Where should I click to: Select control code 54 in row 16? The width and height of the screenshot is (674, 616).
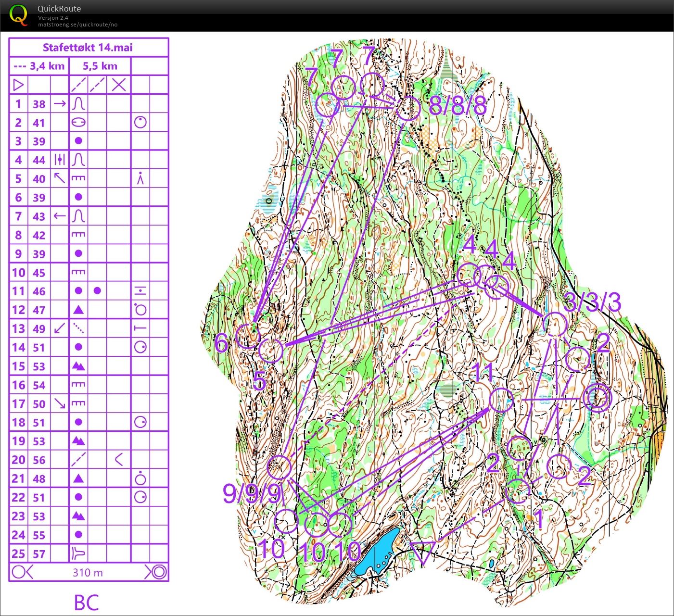point(39,385)
